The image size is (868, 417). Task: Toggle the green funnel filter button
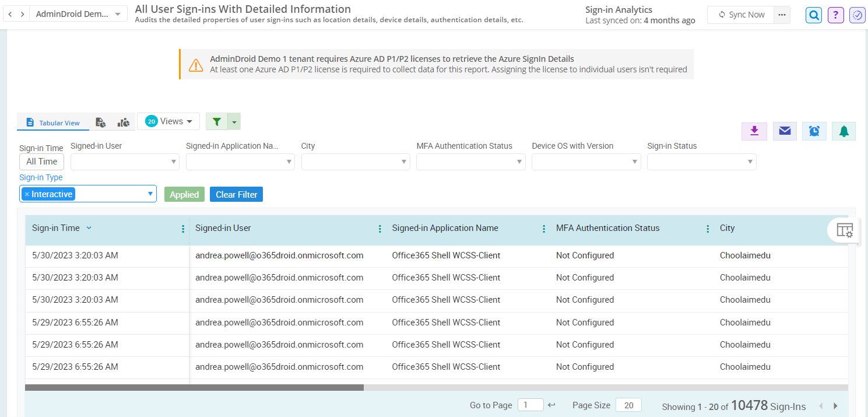[x=217, y=122]
